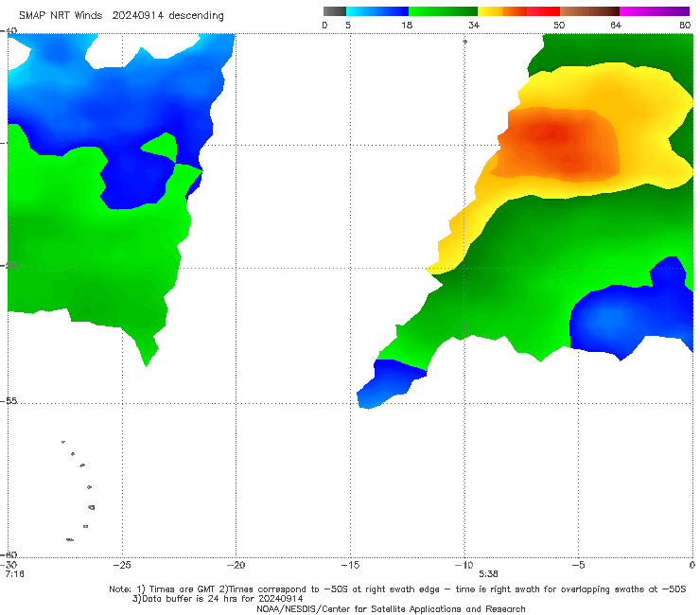Click the color bar label '34'
Viewport: 700px width, 615px height.
click(474, 25)
